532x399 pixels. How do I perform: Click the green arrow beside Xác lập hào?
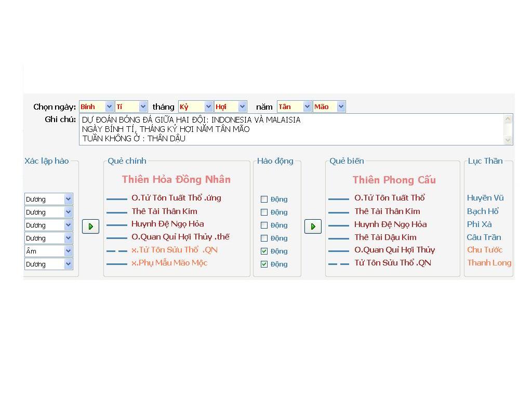[90, 227]
